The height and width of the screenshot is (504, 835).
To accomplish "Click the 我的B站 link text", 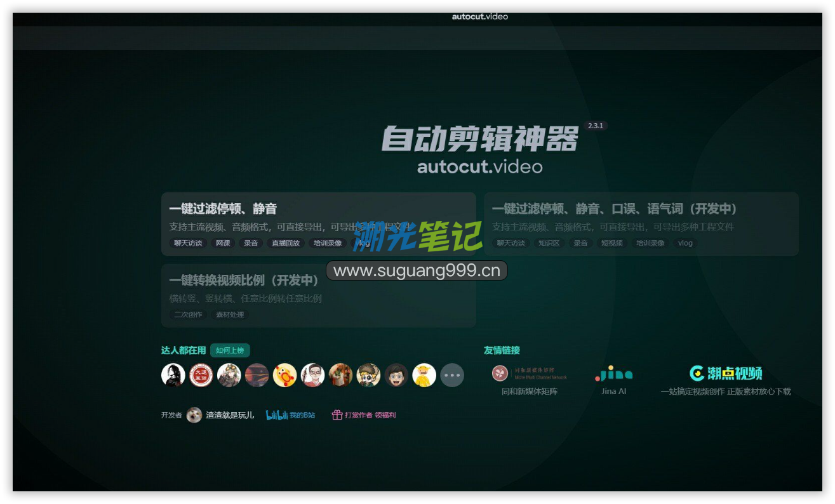I will pyautogui.click(x=302, y=415).
